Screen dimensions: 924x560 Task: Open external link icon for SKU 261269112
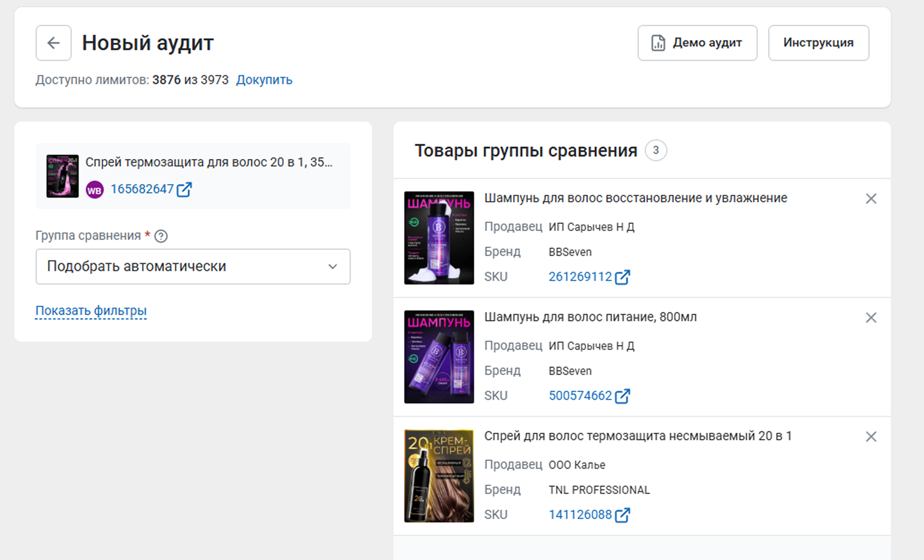point(622,277)
